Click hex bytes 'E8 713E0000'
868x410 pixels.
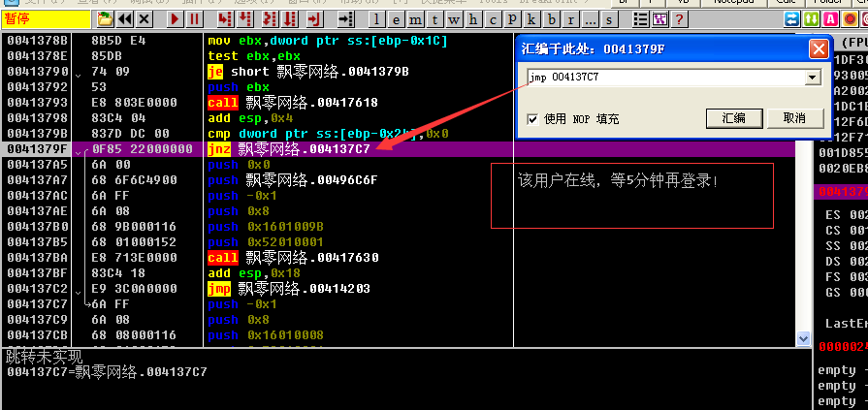coord(134,257)
